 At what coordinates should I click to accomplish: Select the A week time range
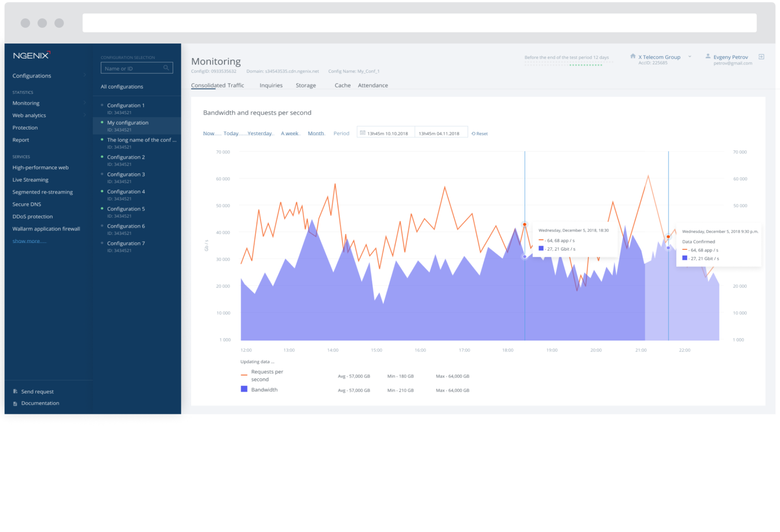[290, 134]
